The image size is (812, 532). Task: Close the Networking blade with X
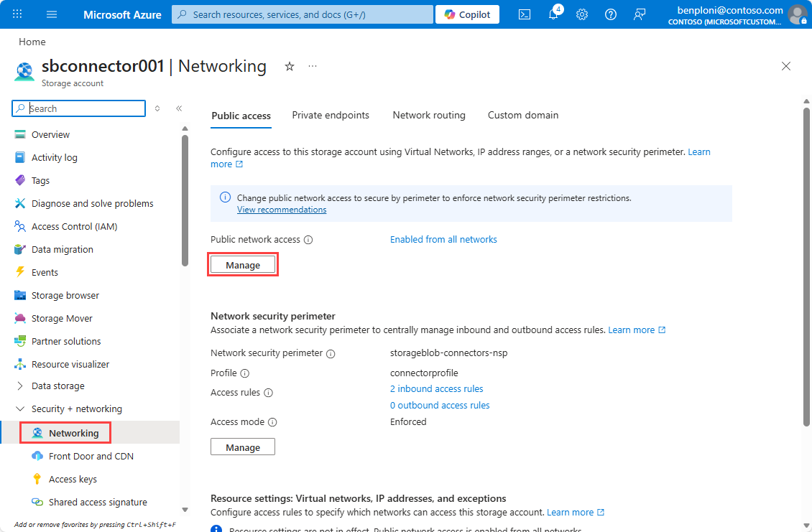point(786,66)
